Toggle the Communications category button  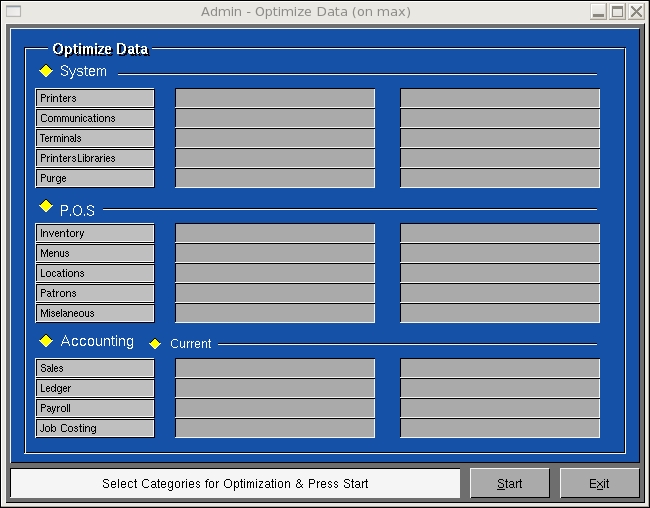[x=95, y=118]
